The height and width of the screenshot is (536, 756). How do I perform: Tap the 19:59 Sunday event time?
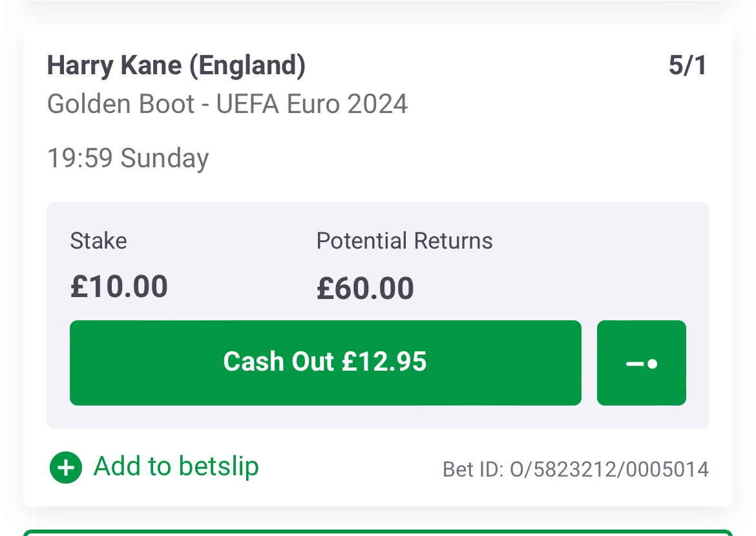pos(128,159)
